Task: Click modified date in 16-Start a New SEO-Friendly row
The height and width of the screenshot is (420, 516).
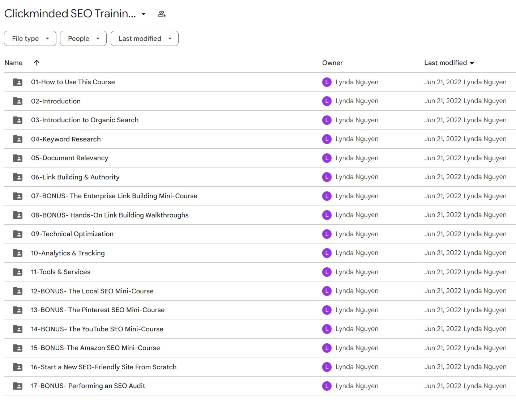Action: tap(443, 367)
